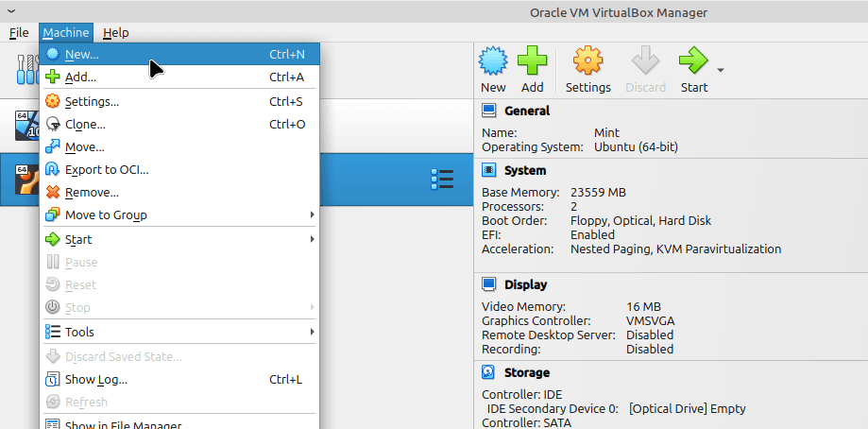Click the Tools list icon in menu

point(53,332)
